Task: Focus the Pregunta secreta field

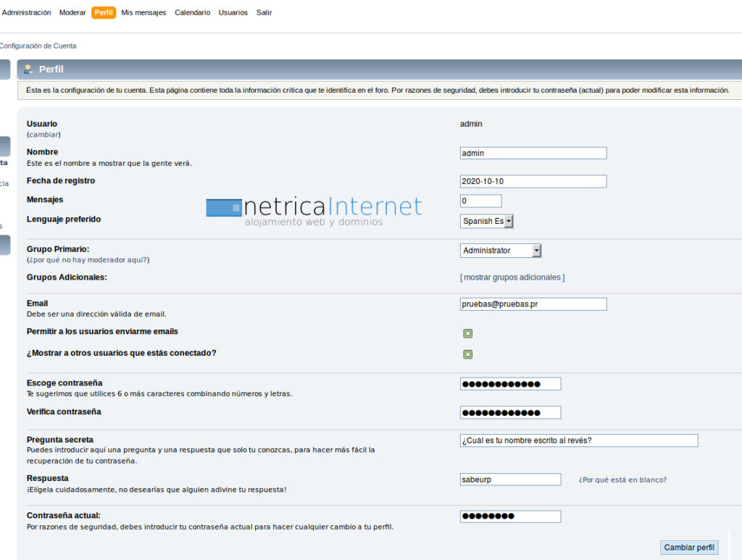Action: click(579, 440)
